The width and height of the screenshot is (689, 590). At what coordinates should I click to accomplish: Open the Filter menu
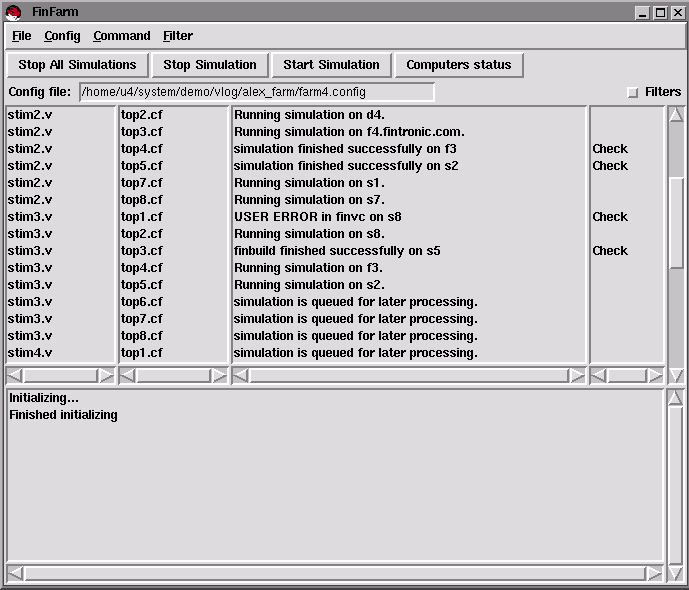pos(178,36)
